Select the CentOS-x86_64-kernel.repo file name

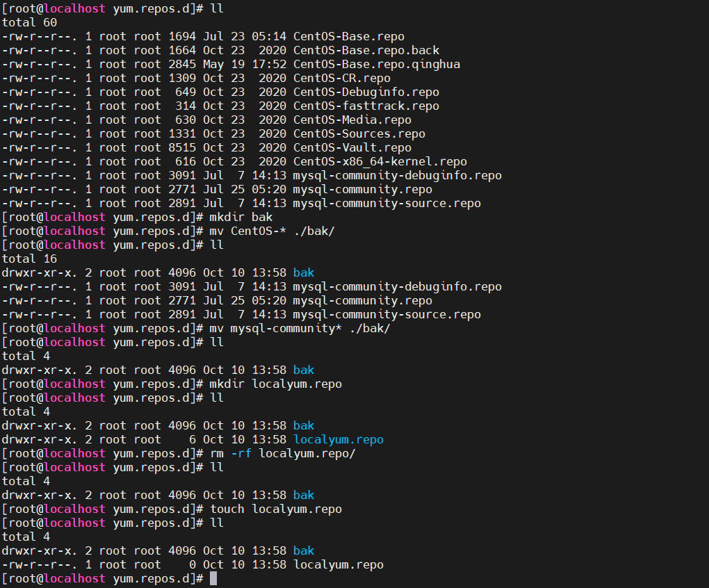click(380, 161)
